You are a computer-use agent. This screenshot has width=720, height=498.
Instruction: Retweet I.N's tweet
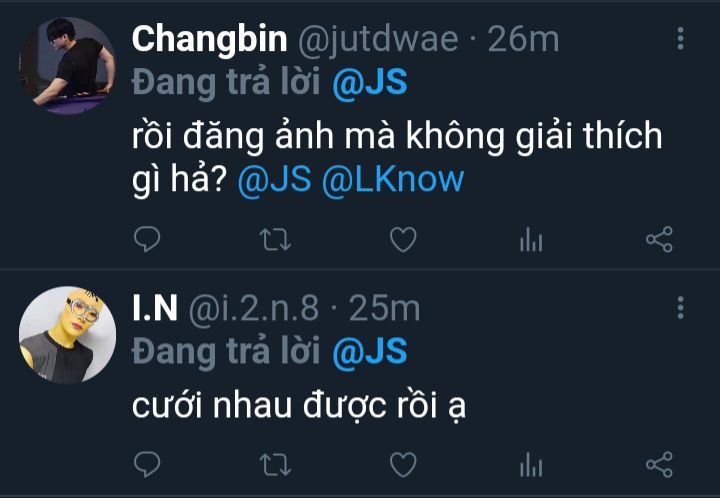pyautogui.click(x=275, y=464)
